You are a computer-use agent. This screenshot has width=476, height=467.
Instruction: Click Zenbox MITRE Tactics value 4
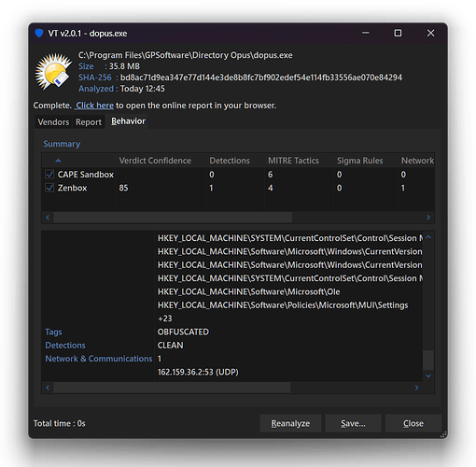[x=271, y=188]
